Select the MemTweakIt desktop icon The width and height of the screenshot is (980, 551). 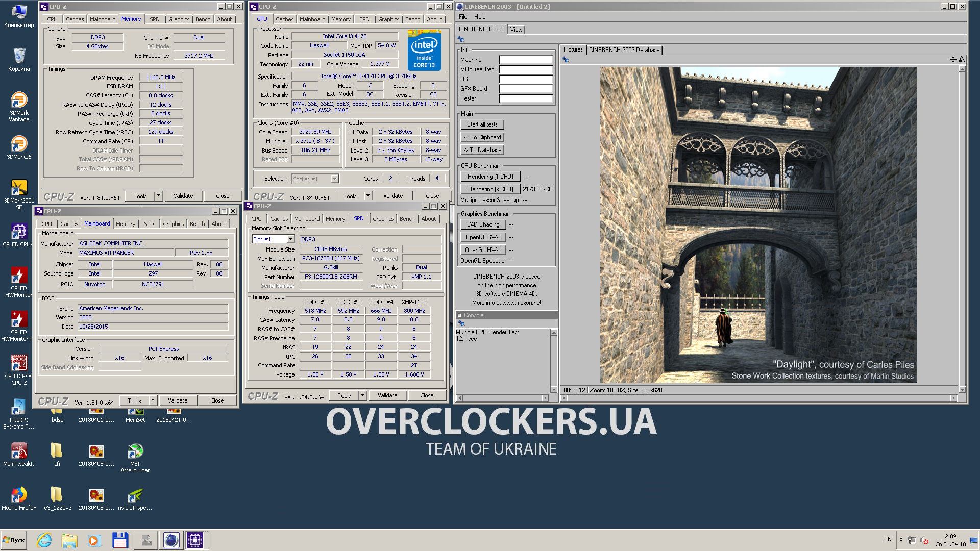tap(19, 455)
